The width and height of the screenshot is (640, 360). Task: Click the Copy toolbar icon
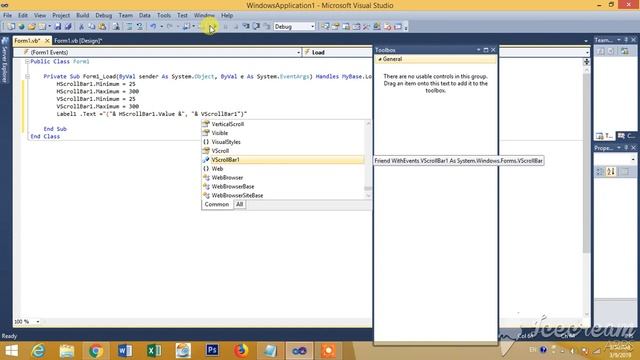[92, 27]
